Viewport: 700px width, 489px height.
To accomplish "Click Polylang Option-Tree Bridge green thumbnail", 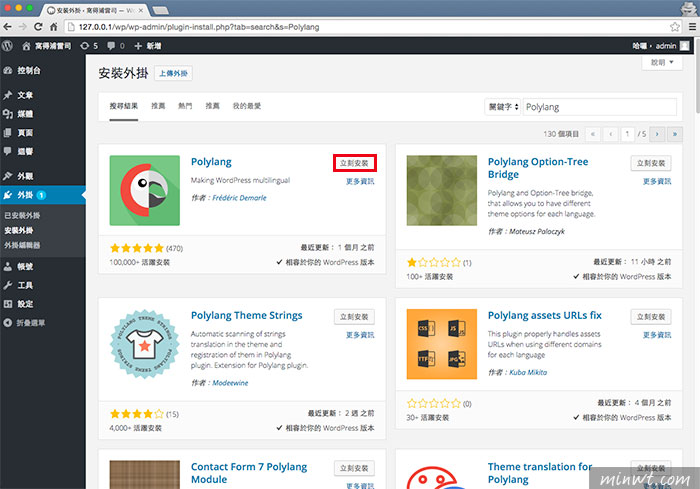I will 442,190.
